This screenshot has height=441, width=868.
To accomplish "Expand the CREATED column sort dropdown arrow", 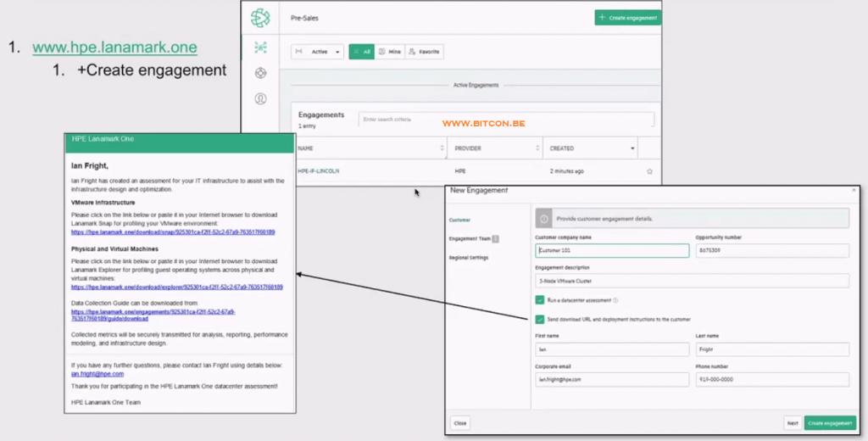I will pyautogui.click(x=632, y=148).
